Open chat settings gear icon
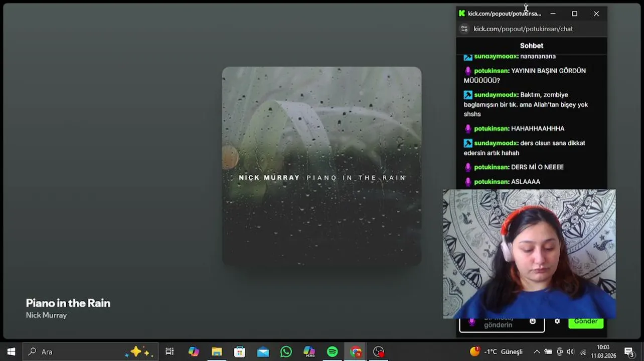Viewport: 644px width, 361px height. (x=557, y=321)
